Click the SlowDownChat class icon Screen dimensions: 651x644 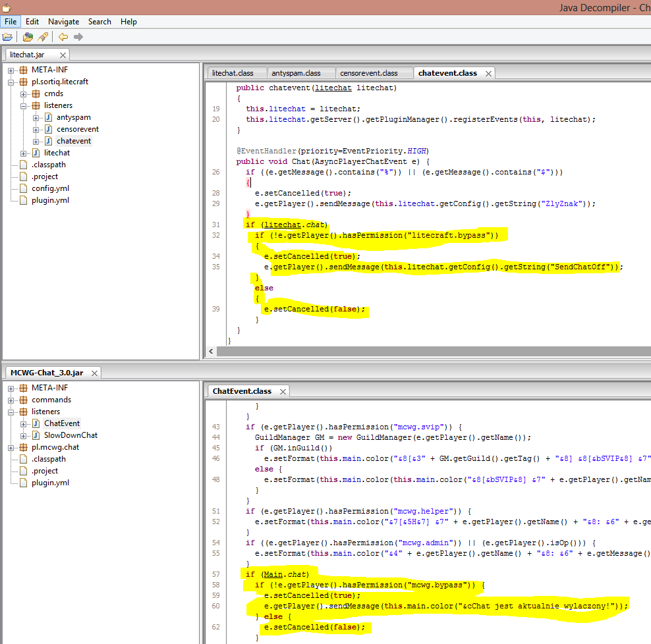tap(36, 435)
